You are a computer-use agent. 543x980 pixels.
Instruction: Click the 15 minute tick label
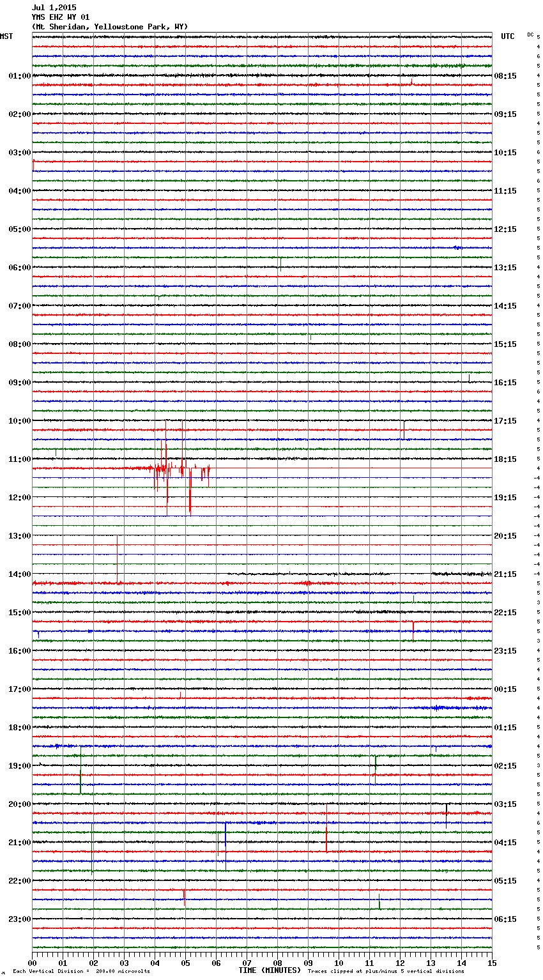click(492, 963)
